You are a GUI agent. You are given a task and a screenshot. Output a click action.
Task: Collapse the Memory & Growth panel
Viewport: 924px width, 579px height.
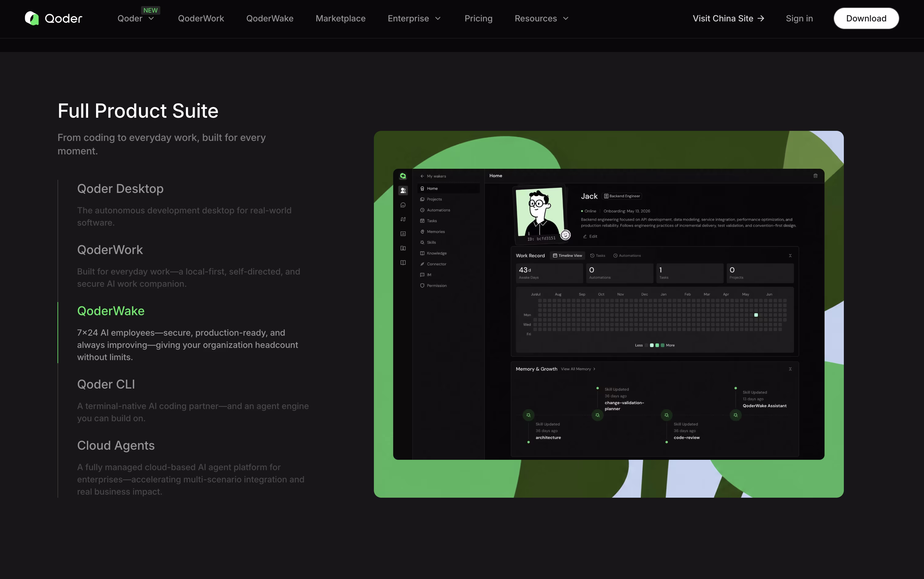[790, 369]
